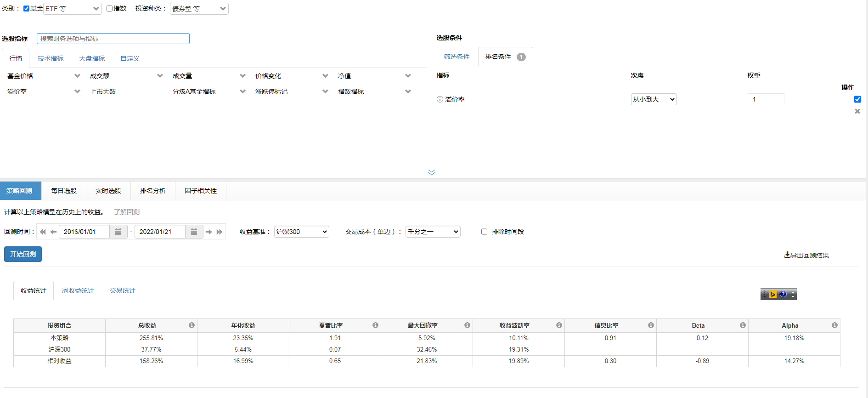Switch to the 自定义 tab
This screenshot has height=398, width=868.
click(x=130, y=58)
